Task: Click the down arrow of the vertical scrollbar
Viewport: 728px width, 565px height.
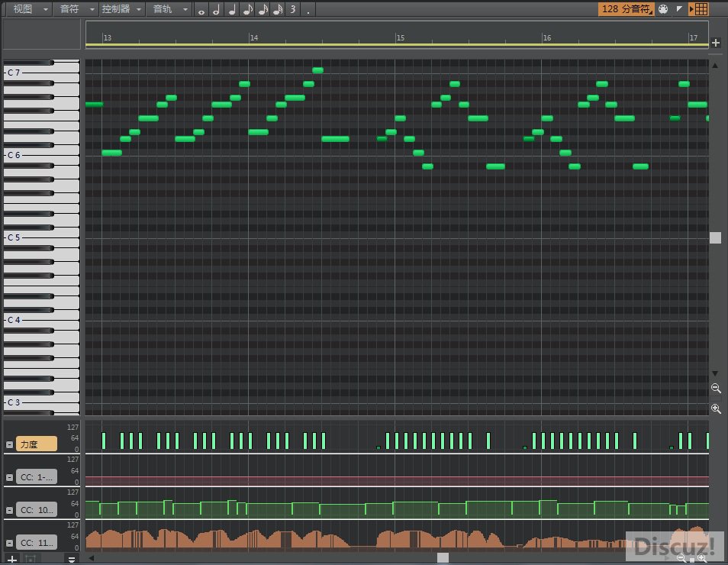Action: coord(716,373)
